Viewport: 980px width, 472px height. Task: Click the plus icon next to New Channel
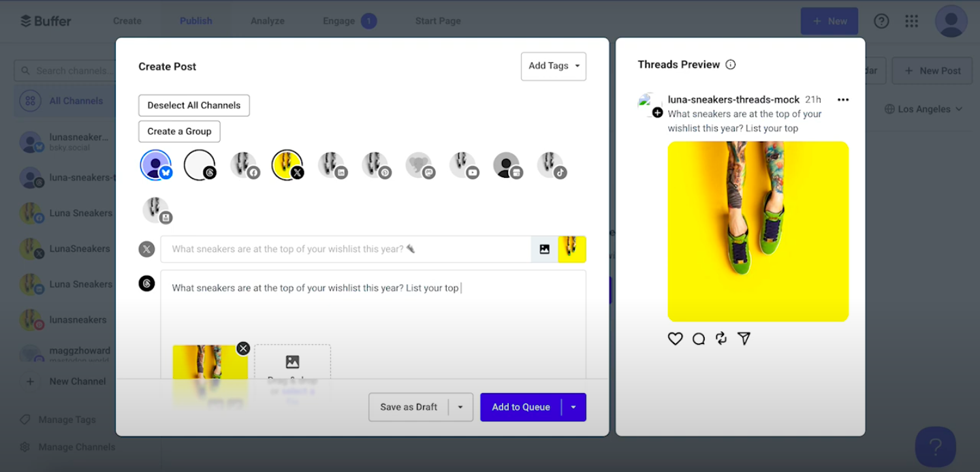point(30,381)
